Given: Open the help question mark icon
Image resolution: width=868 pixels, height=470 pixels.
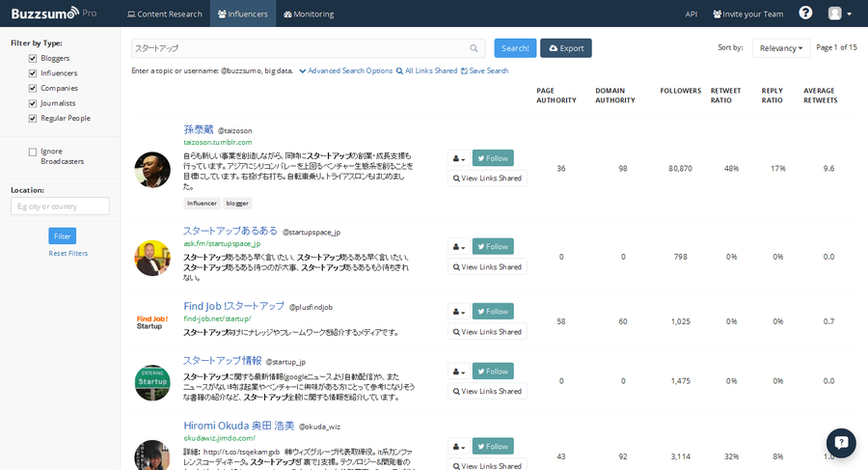Looking at the screenshot, I should (x=805, y=13).
